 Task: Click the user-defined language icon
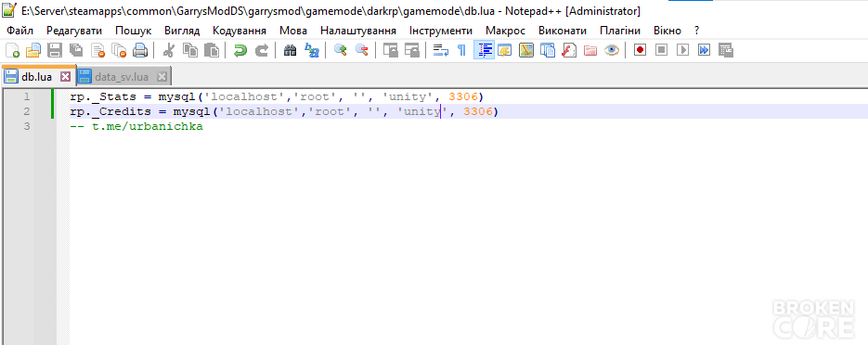click(x=504, y=51)
